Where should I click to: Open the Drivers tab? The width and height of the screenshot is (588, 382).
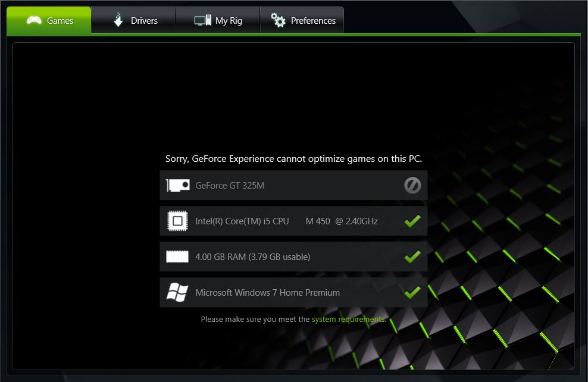133,21
